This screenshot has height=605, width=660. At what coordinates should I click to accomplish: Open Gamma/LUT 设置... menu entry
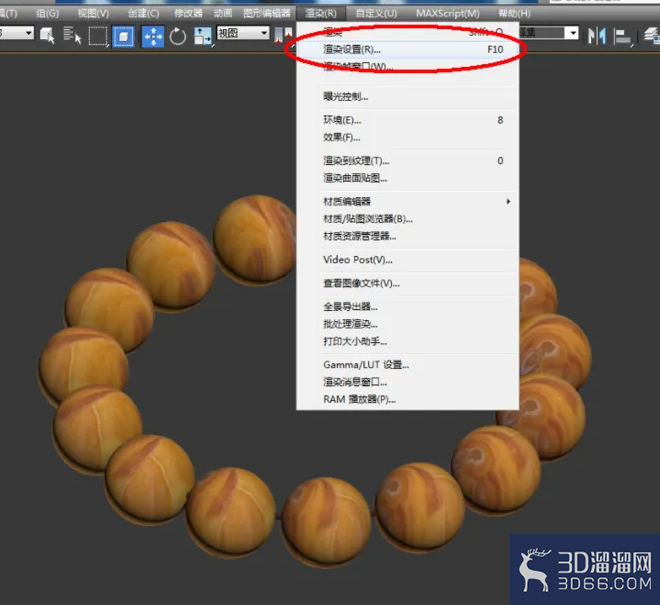pos(407,365)
